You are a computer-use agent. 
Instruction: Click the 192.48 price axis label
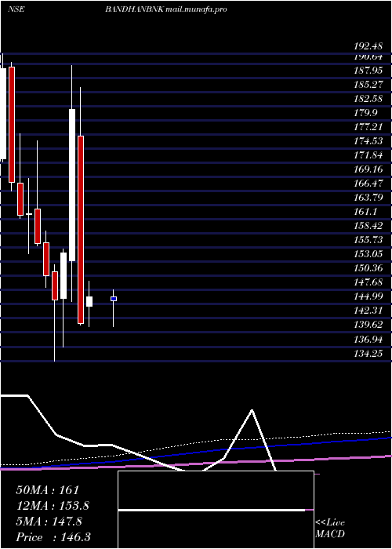[x=368, y=46]
